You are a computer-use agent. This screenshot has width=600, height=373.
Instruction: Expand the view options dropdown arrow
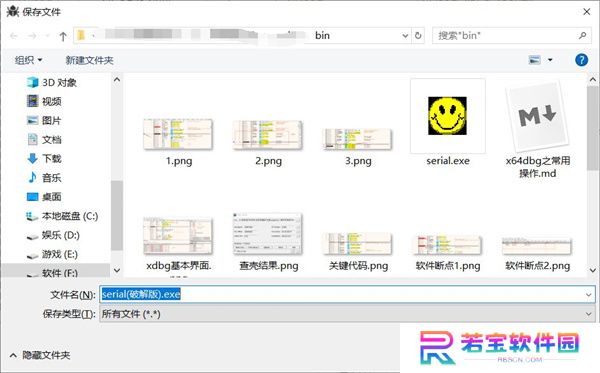point(550,60)
